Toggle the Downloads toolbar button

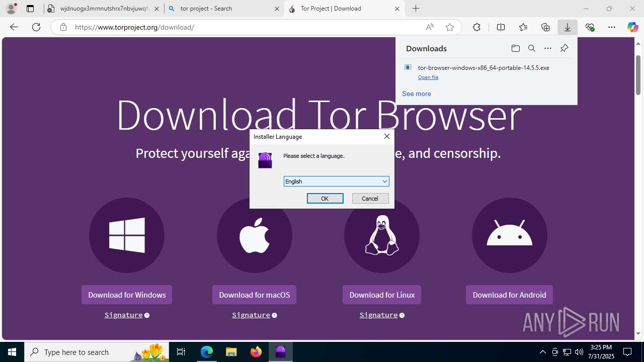pos(568,27)
